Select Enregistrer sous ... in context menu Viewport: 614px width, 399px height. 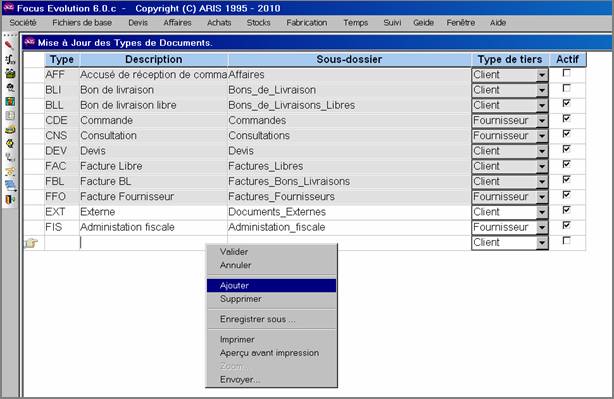[x=271, y=319]
